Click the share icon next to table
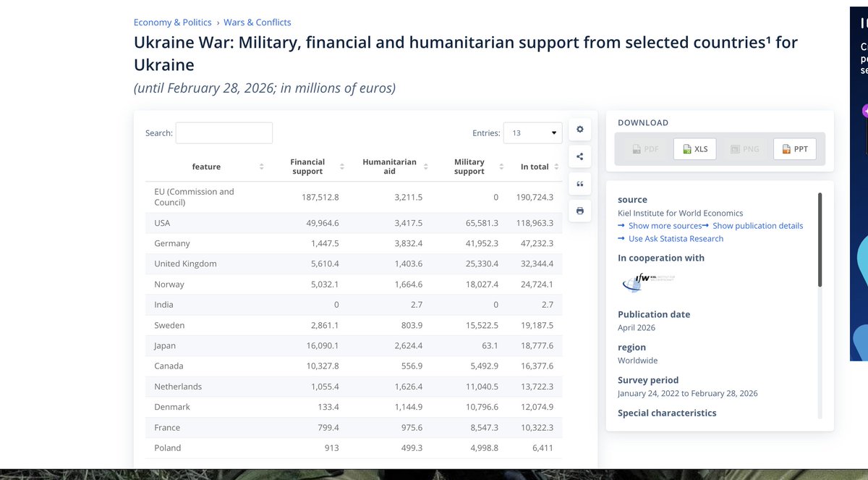 [x=579, y=156]
